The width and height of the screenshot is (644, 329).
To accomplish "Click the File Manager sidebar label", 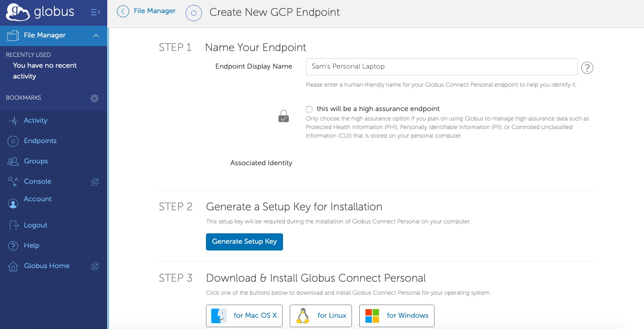I will pyautogui.click(x=45, y=35).
